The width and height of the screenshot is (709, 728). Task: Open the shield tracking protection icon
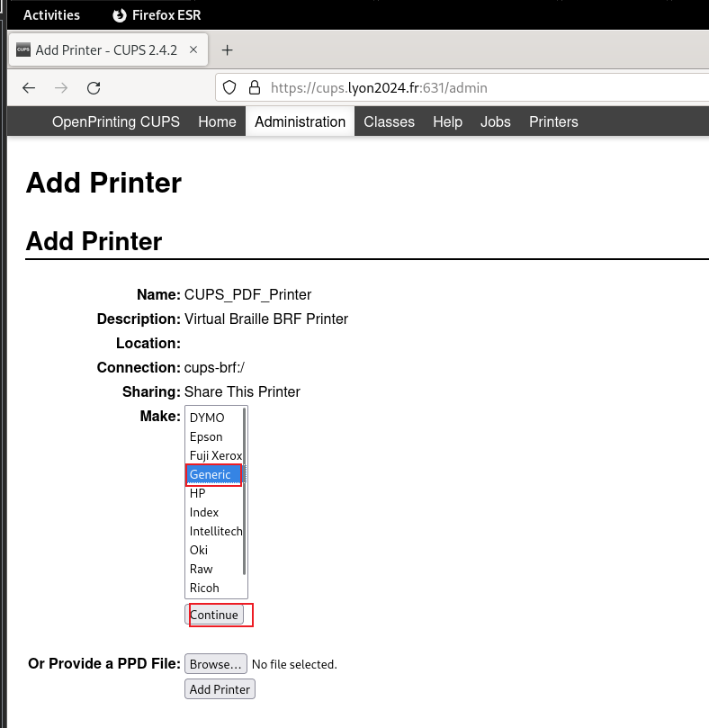point(229,87)
